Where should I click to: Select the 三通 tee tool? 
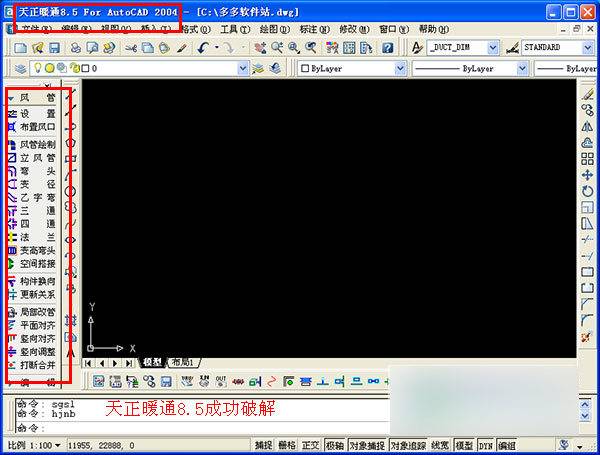click(x=32, y=210)
